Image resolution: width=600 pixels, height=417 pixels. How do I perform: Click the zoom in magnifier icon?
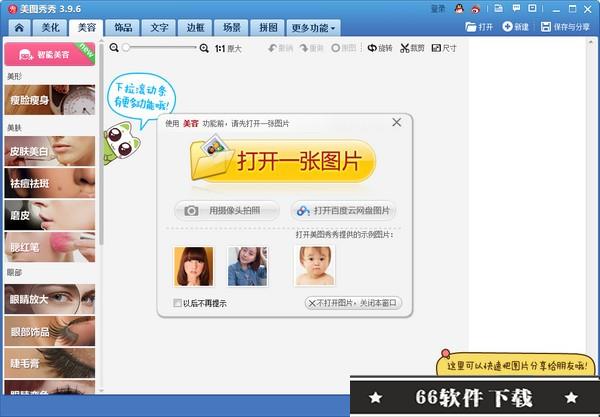[x=204, y=48]
